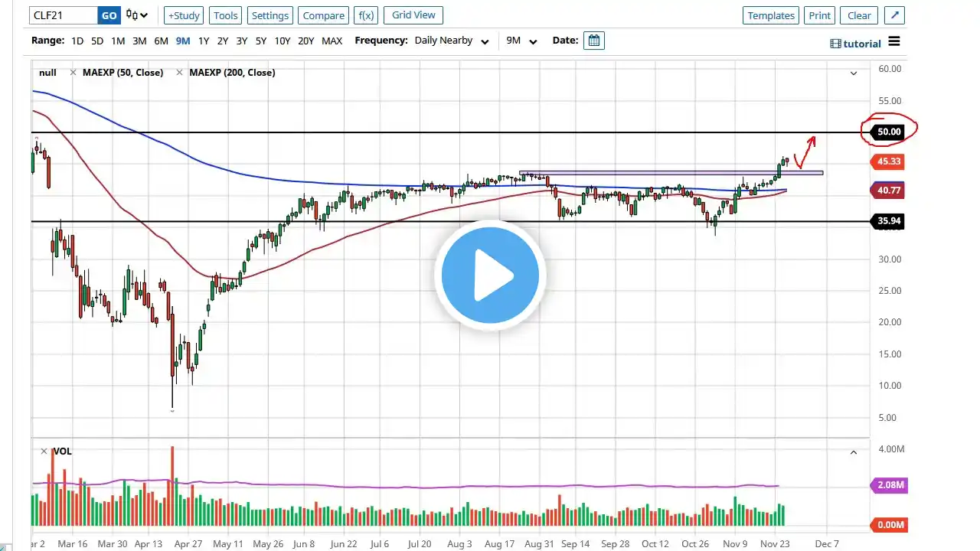
Task: Click the CLF21 symbol input field
Action: (64, 15)
